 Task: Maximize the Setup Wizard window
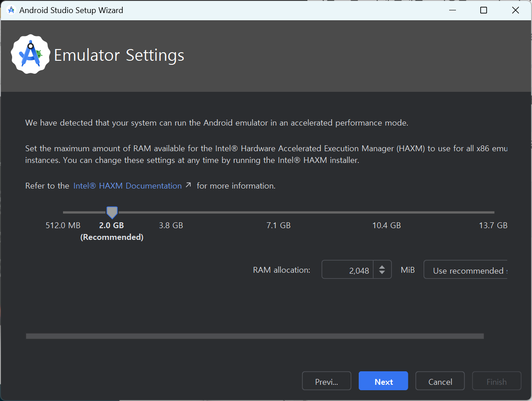pos(483,10)
